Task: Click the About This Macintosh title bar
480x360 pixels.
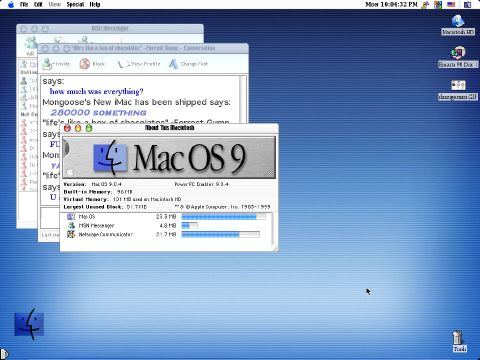Action: (x=169, y=128)
